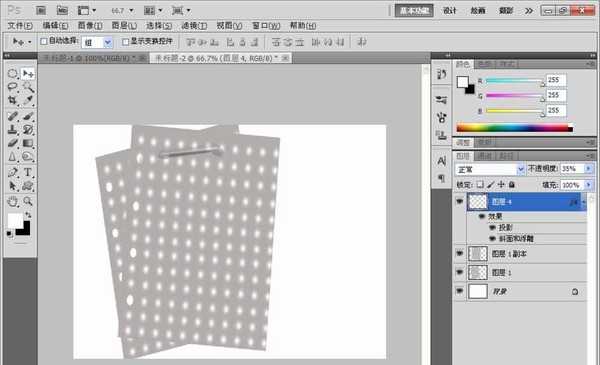Select the Eyedropper tool

(28, 101)
